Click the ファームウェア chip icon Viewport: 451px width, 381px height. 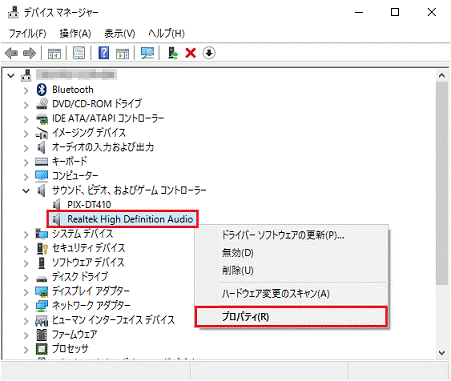click(42, 334)
